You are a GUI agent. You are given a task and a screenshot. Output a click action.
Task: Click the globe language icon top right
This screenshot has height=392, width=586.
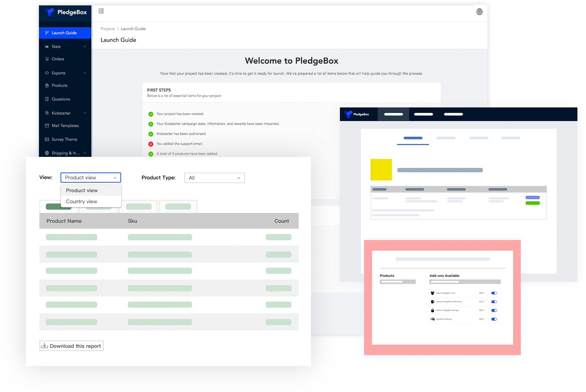pyautogui.click(x=479, y=11)
